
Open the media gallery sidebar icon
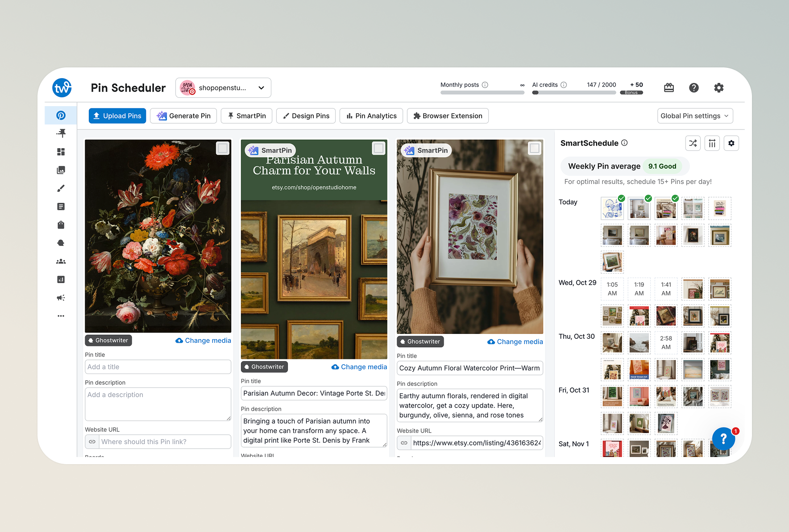pyautogui.click(x=61, y=170)
